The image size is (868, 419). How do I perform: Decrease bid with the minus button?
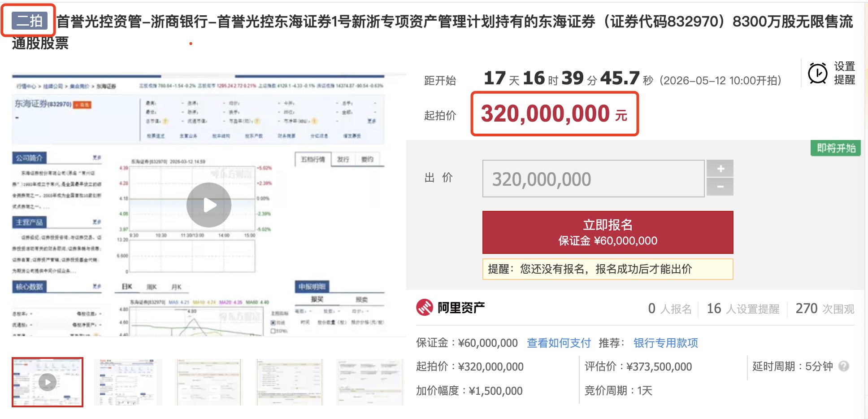[x=720, y=187]
